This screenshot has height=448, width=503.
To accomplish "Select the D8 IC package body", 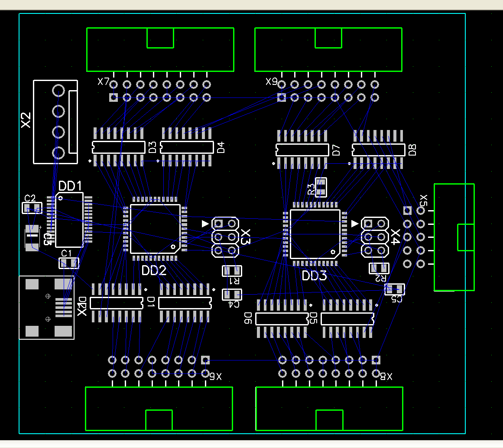I will [x=379, y=150].
